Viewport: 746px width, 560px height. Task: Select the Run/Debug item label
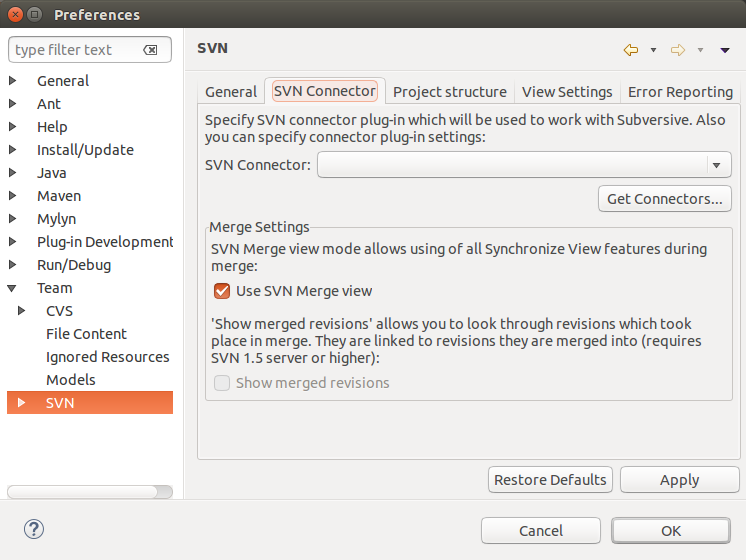click(74, 265)
